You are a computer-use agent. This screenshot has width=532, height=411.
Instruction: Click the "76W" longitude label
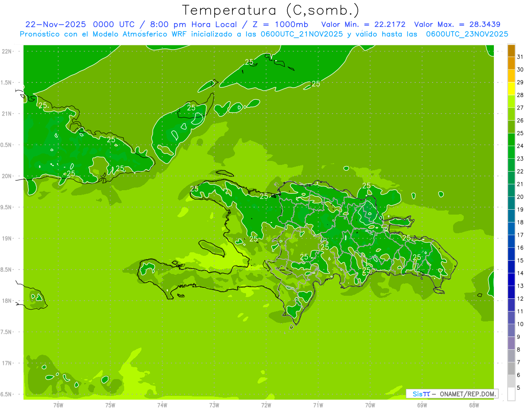[x=58, y=405]
